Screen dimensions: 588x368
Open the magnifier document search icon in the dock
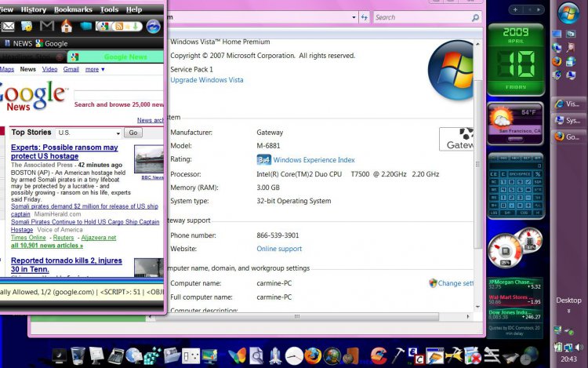tap(256, 356)
